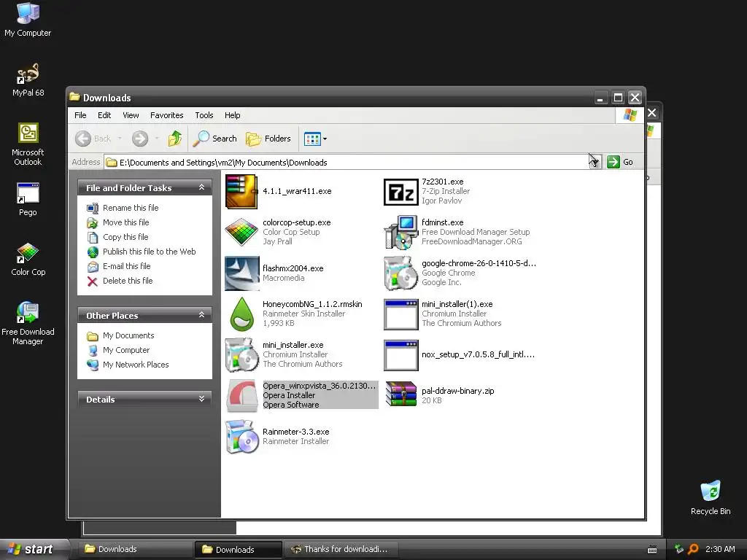Select the Pego desktop shortcut

(x=28, y=200)
